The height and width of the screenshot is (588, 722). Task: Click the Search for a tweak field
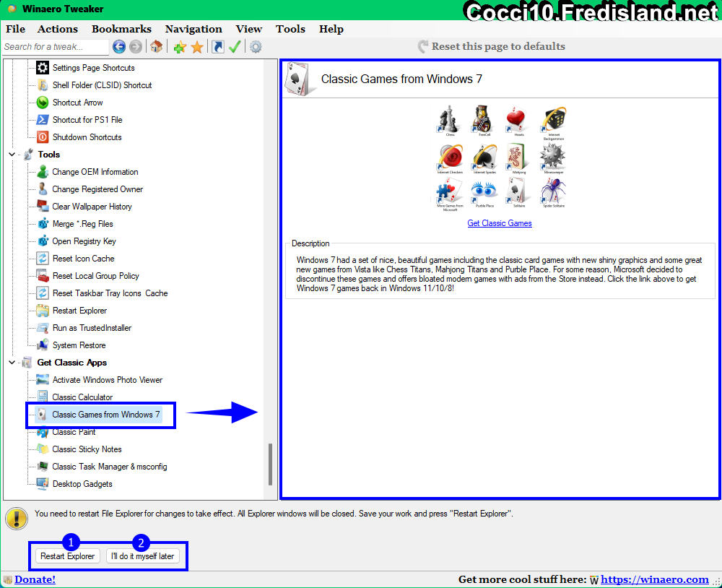point(56,47)
